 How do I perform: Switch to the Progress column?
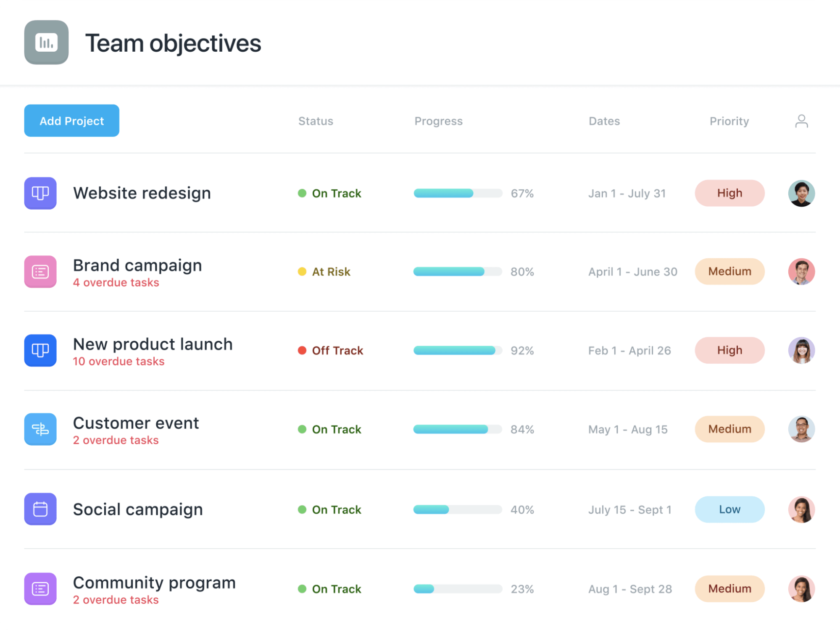click(x=439, y=121)
